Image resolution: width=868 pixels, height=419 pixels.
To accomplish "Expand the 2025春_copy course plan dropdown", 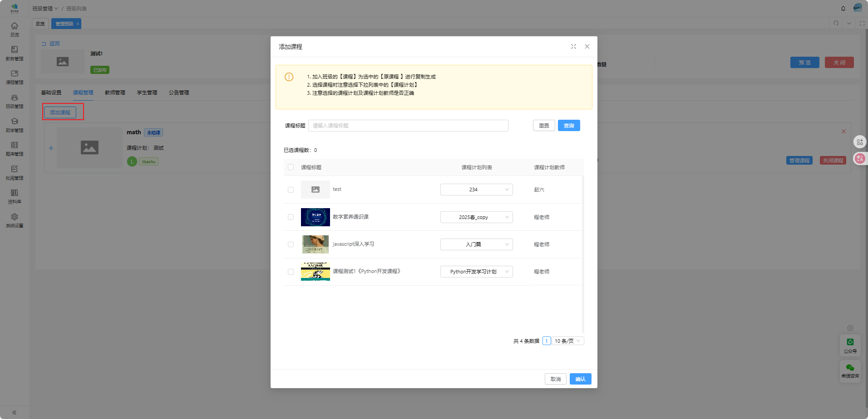I will (476, 217).
